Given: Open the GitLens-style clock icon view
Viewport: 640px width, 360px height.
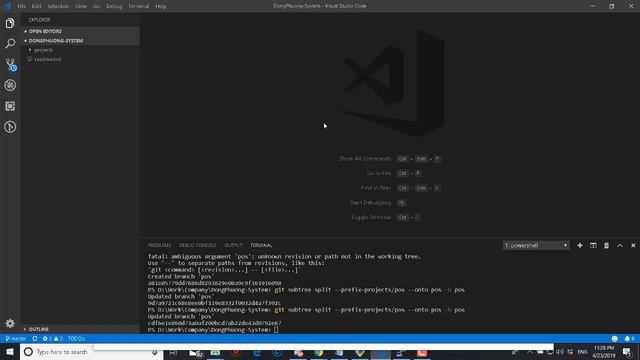Looking at the screenshot, I should click(x=10, y=127).
